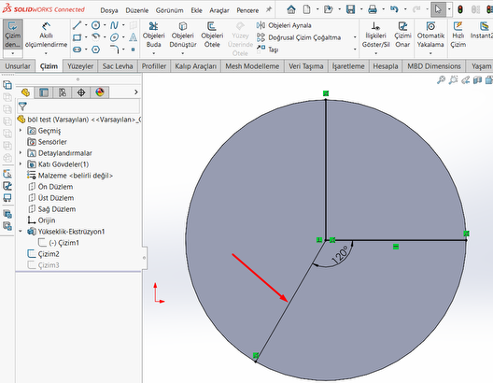Select the Straight Slot sketch tool
The image size is (494, 384).
coord(77,49)
